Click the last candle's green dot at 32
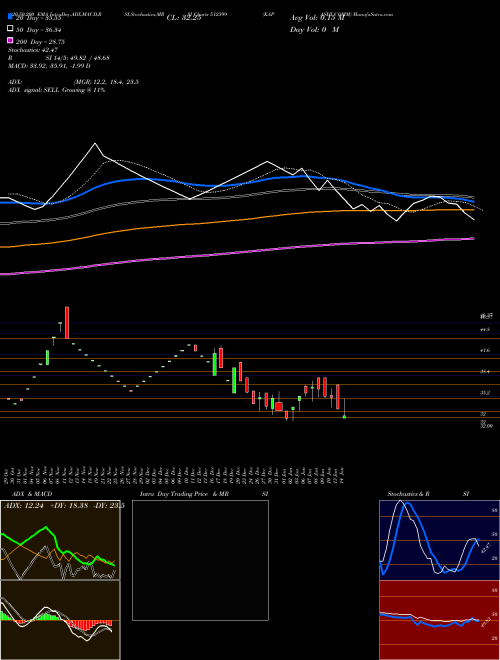 [x=344, y=417]
